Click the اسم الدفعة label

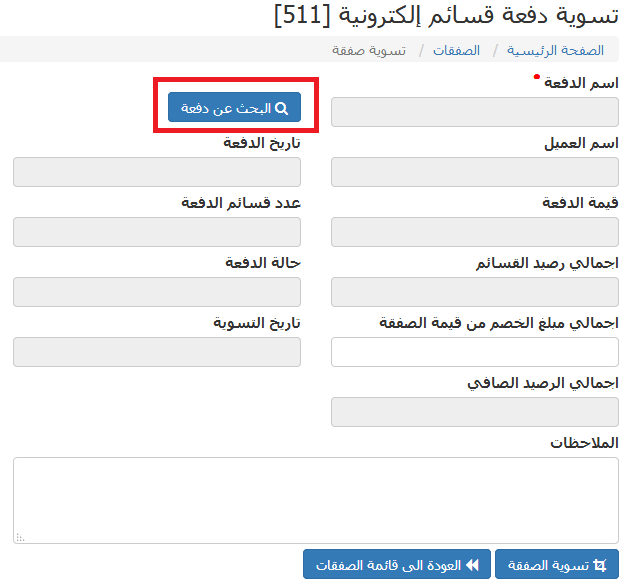(x=581, y=83)
